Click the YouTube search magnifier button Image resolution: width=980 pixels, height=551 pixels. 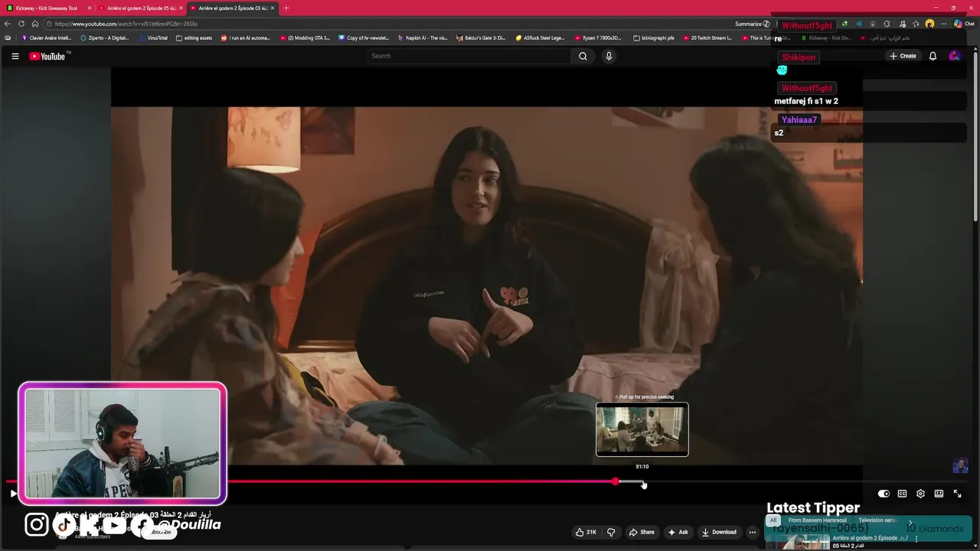tap(583, 56)
